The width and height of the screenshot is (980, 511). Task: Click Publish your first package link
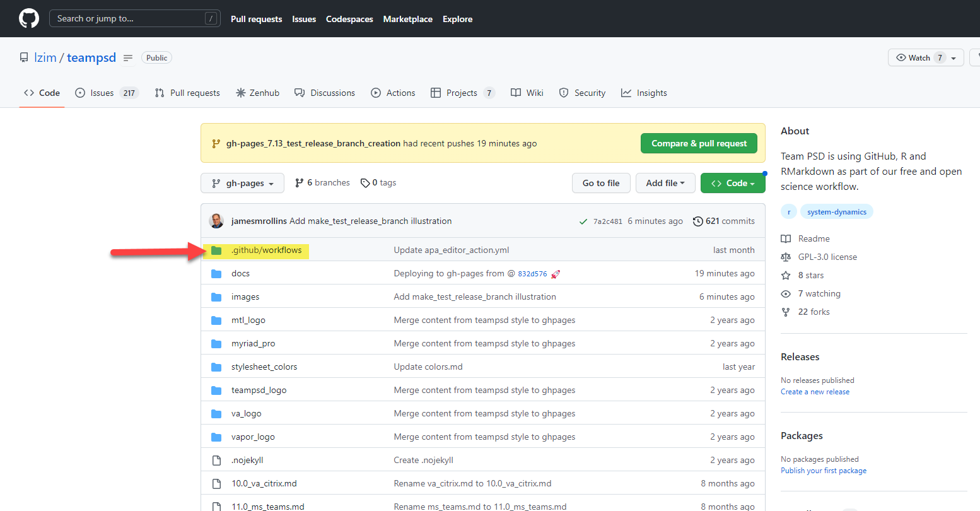coord(824,471)
